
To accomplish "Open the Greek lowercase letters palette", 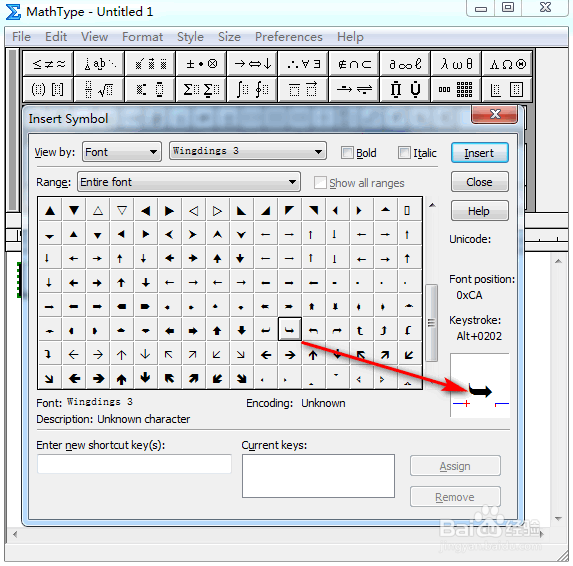I will click(456, 64).
